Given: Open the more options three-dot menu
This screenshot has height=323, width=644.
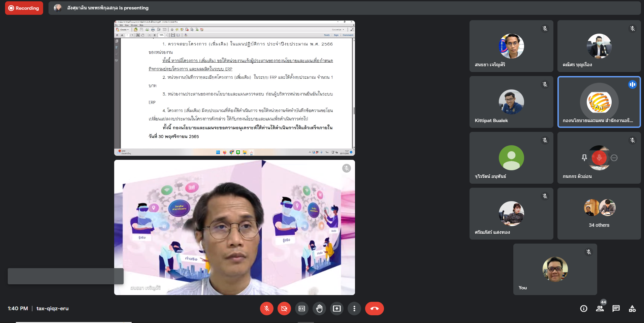Looking at the screenshot, I should pyautogui.click(x=354, y=309).
